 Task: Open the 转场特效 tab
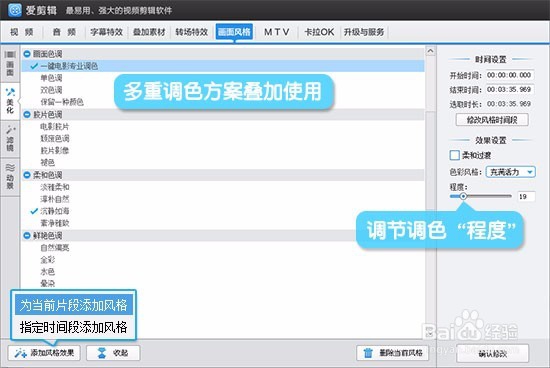click(x=192, y=32)
